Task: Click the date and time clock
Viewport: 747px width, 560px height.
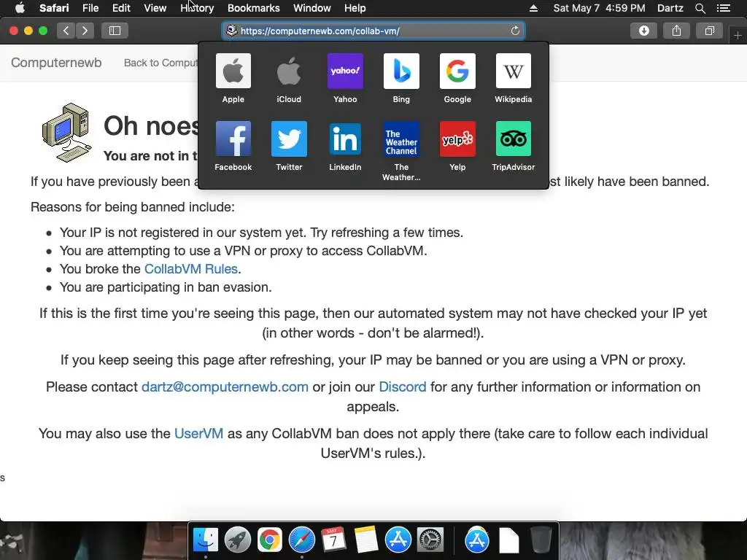Action: 599,8
